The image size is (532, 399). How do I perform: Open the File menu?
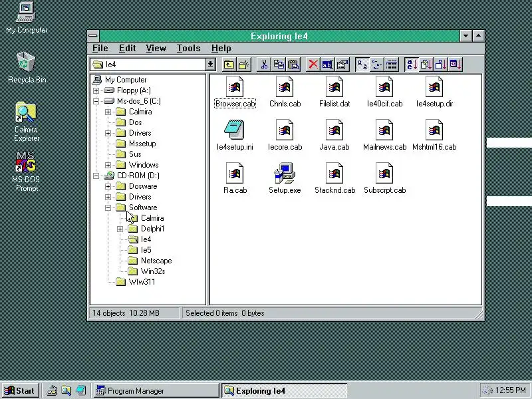(100, 48)
